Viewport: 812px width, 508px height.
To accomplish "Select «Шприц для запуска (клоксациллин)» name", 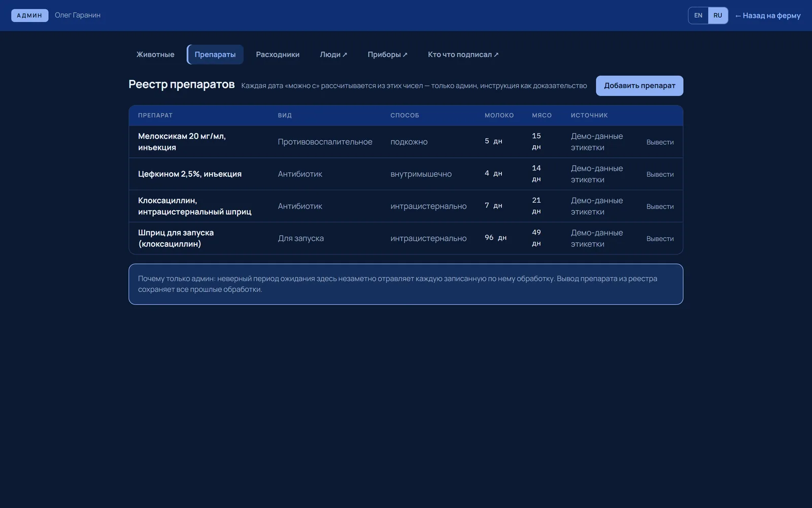I will [176, 238].
